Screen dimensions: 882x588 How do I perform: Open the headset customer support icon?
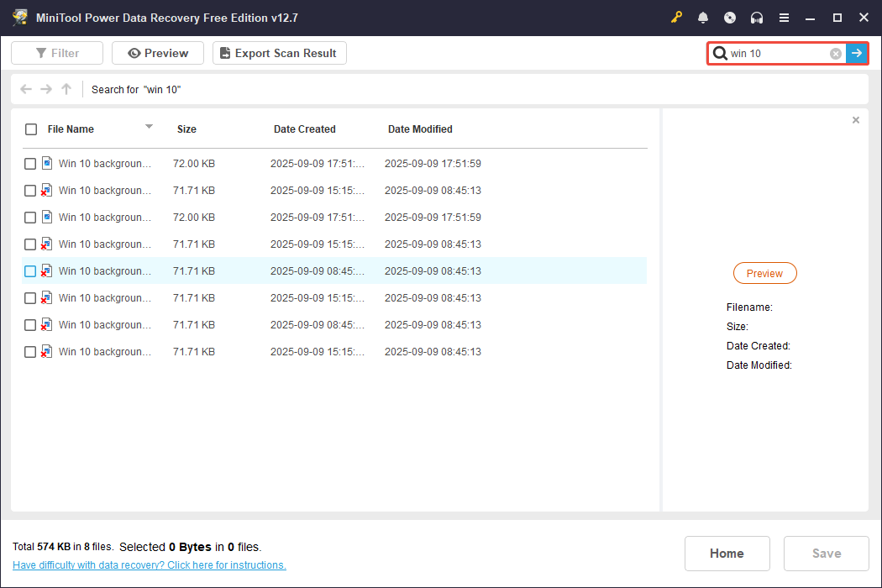[756, 17]
